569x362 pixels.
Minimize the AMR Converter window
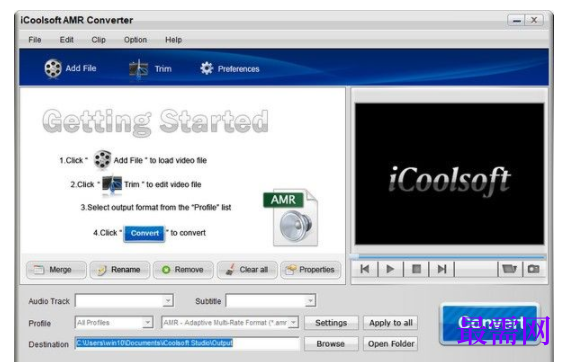[x=517, y=20]
